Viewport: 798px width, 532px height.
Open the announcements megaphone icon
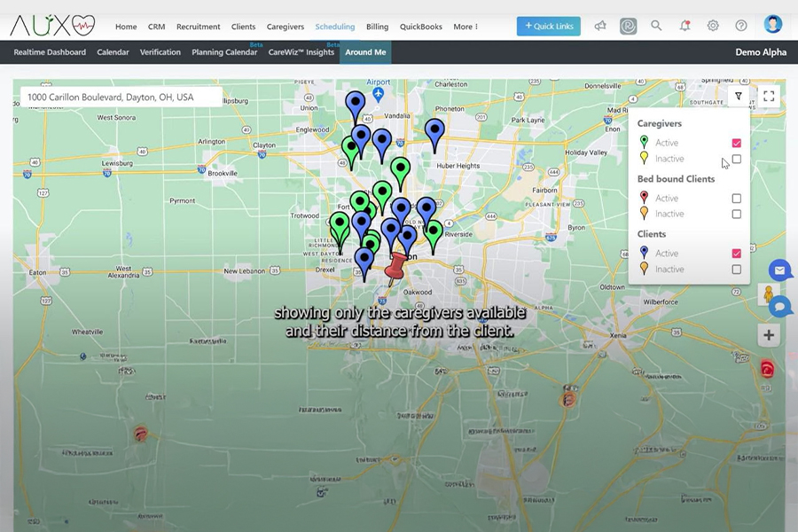point(600,26)
